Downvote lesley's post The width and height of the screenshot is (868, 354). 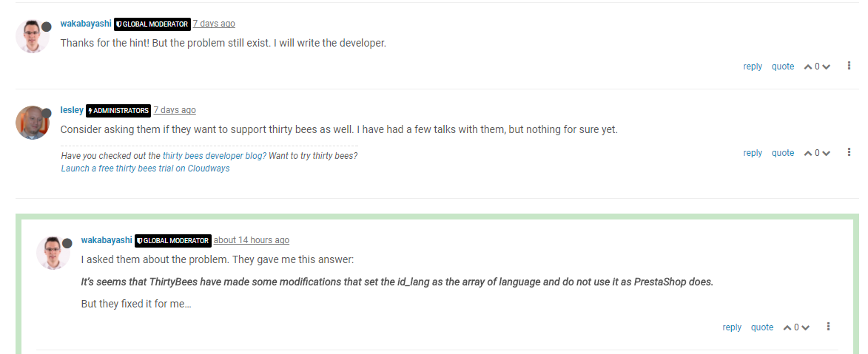pyautogui.click(x=826, y=154)
